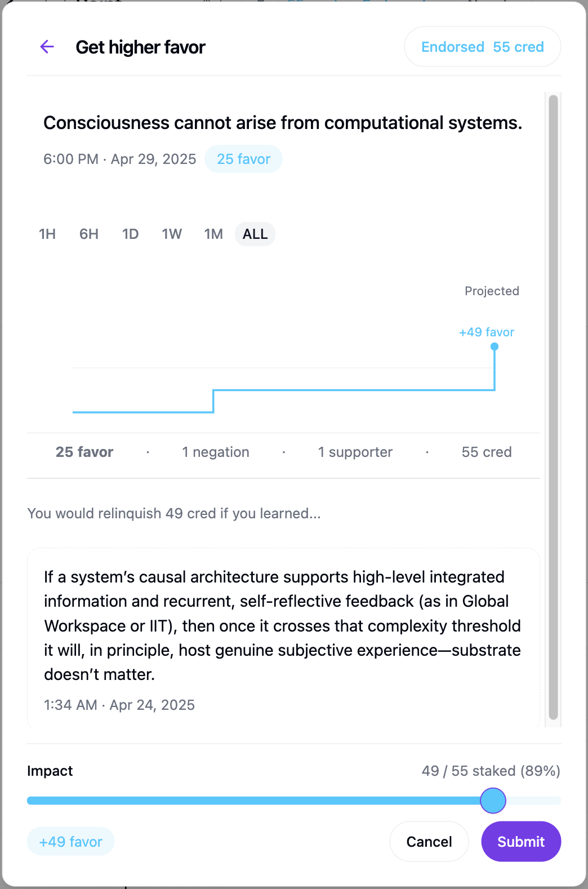This screenshot has height=889, width=588.
Task: Click the back arrow icon
Action: (47, 47)
